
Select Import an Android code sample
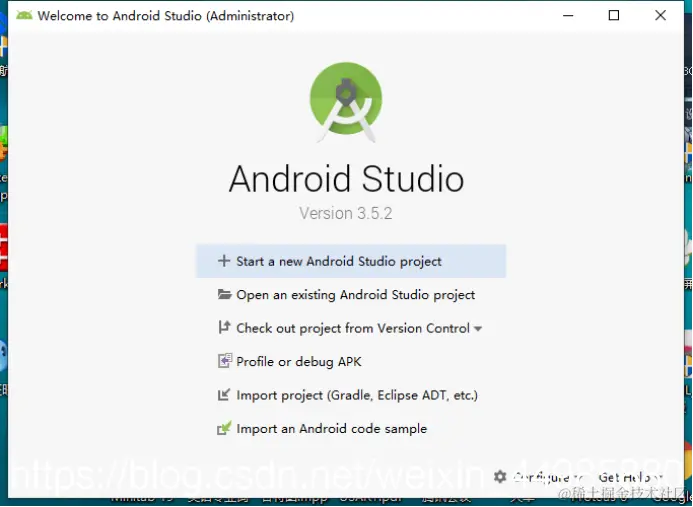[322, 428]
